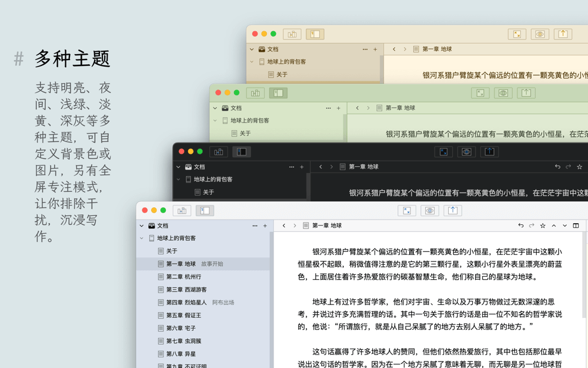Select 关于 document in dark window
The height and width of the screenshot is (368, 588).
(240, 193)
